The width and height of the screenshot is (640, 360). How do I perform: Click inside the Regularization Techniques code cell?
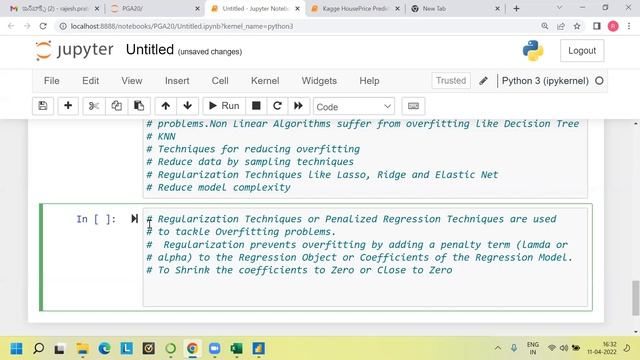365,257
